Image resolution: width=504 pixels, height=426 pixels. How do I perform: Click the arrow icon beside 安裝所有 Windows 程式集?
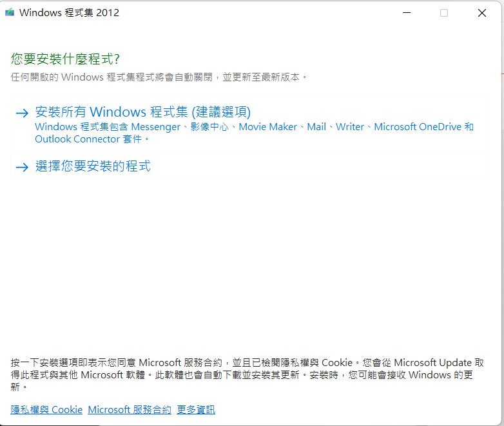22,113
